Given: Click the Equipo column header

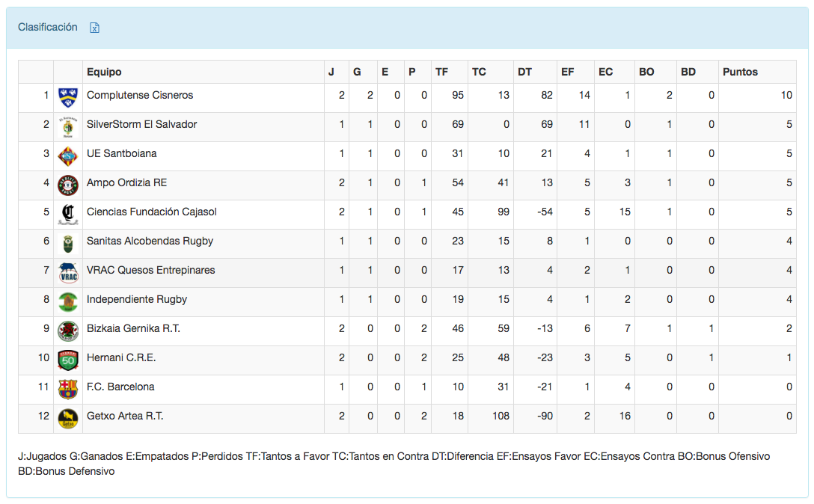Looking at the screenshot, I should coord(104,72).
